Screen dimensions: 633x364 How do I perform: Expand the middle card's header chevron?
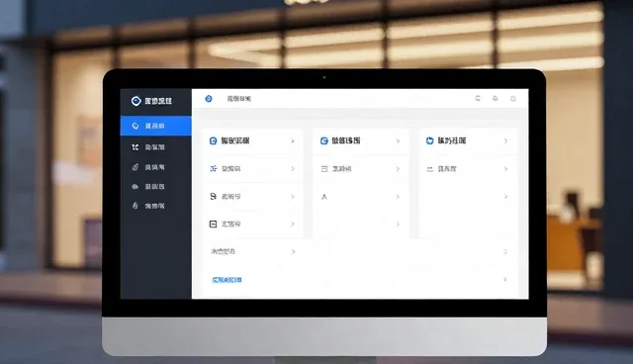[398, 140]
